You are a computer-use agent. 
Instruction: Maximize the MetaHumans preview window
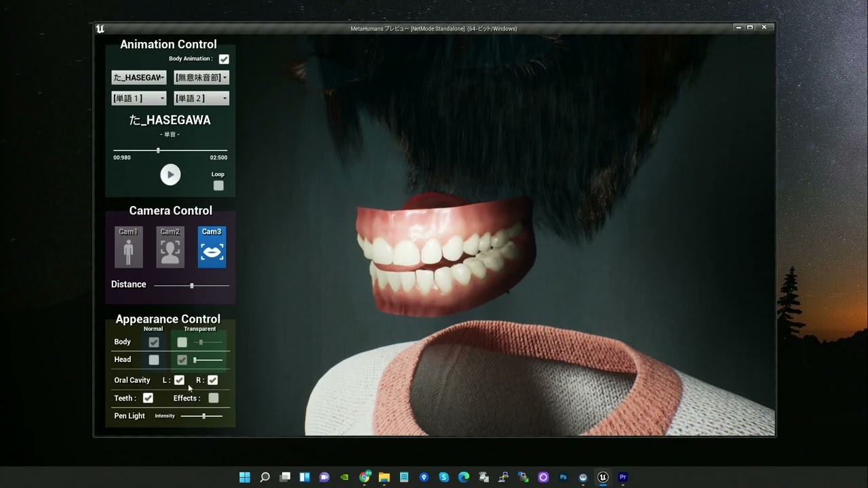pyautogui.click(x=750, y=28)
